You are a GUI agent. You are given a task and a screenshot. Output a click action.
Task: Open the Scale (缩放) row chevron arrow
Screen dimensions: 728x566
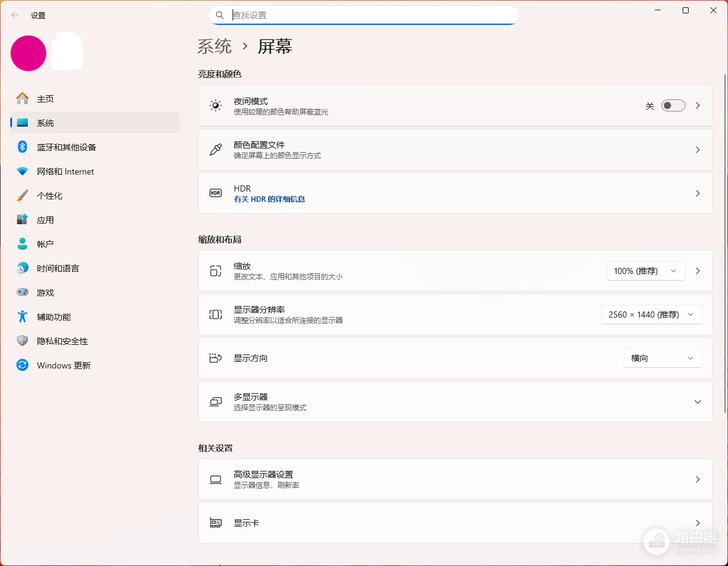pyautogui.click(x=698, y=271)
